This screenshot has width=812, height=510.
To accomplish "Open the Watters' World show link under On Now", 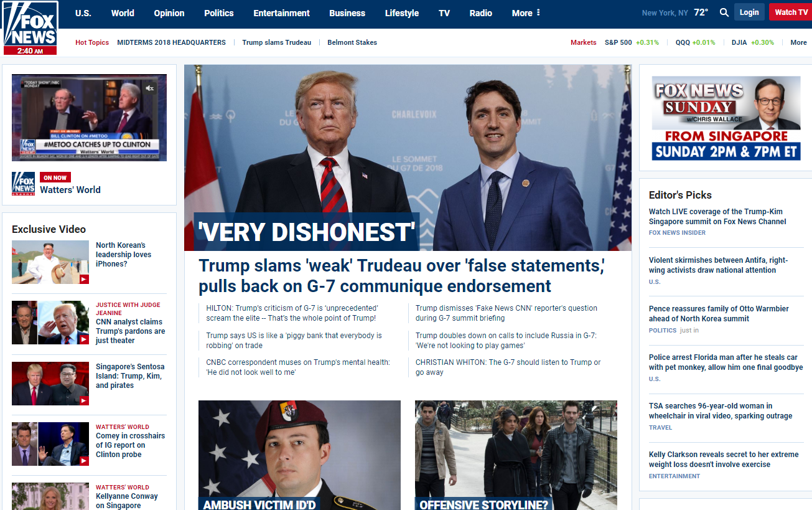I will pyautogui.click(x=70, y=190).
